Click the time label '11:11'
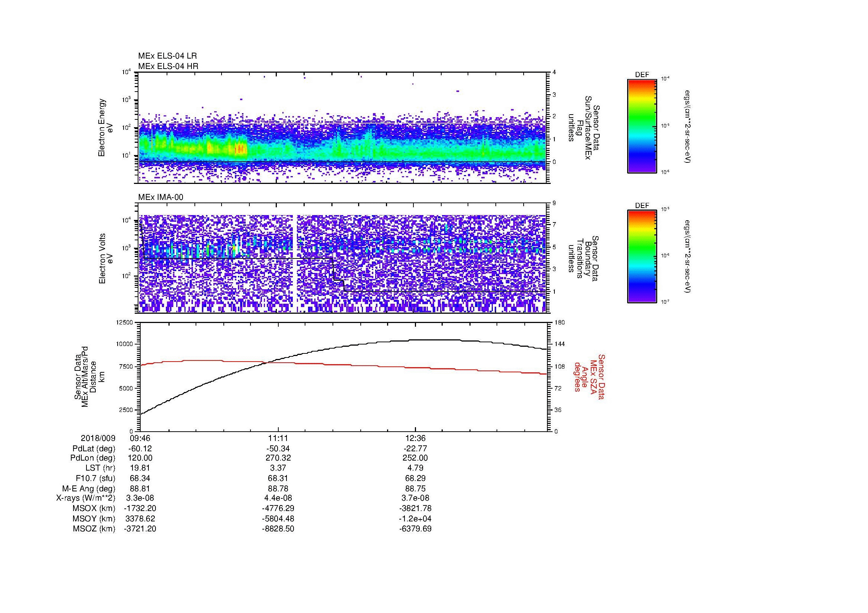 click(278, 438)
